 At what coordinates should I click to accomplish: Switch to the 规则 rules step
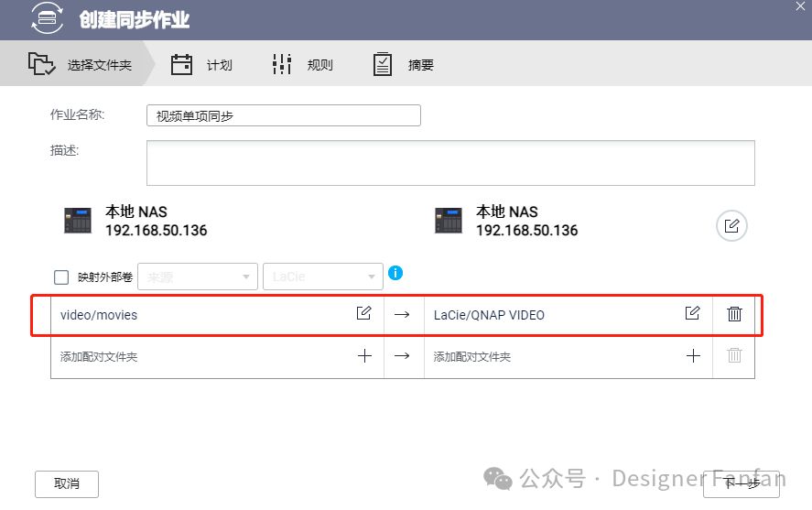pyautogui.click(x=303, y=65)
